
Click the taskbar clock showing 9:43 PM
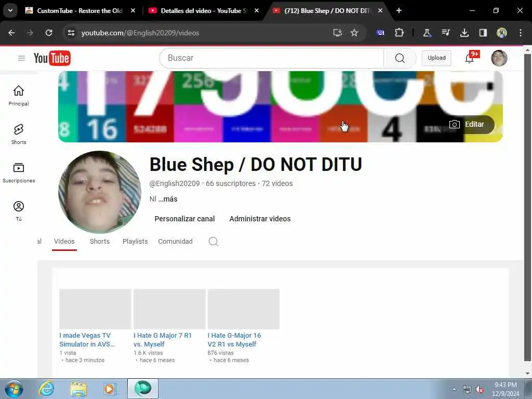(506, 389)
